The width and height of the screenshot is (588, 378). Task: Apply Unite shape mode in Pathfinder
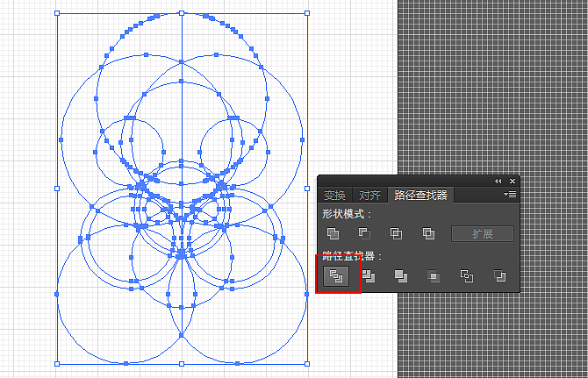(x=333, y=234)
